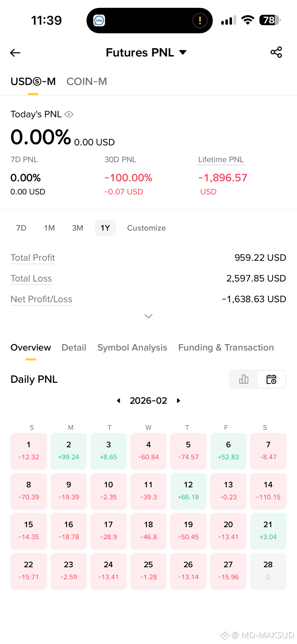This screenshot has width=297, height=644.
Task: Tap the share icon
Action: pyautogui.click(x=276, y=52)
